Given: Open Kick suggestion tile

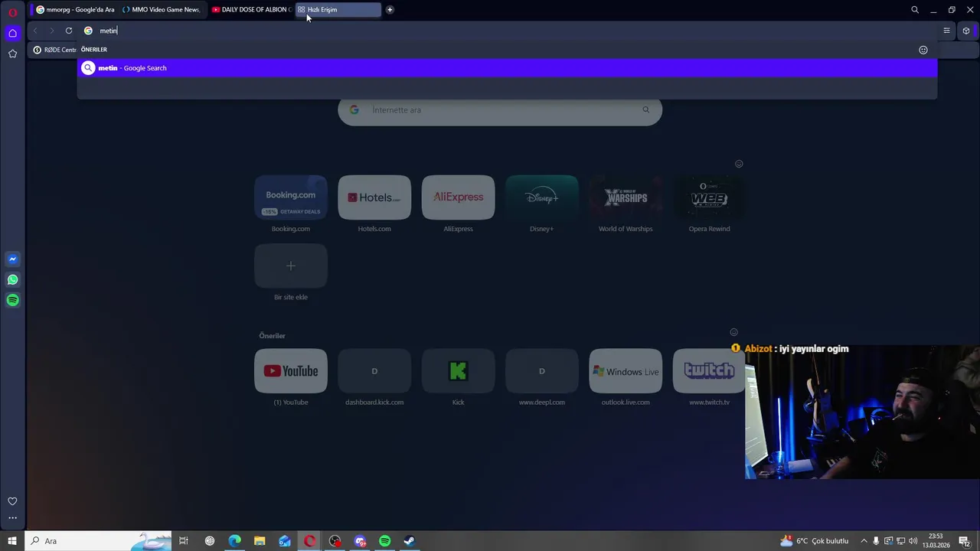Looking at the screenshot, I should 458,371.
